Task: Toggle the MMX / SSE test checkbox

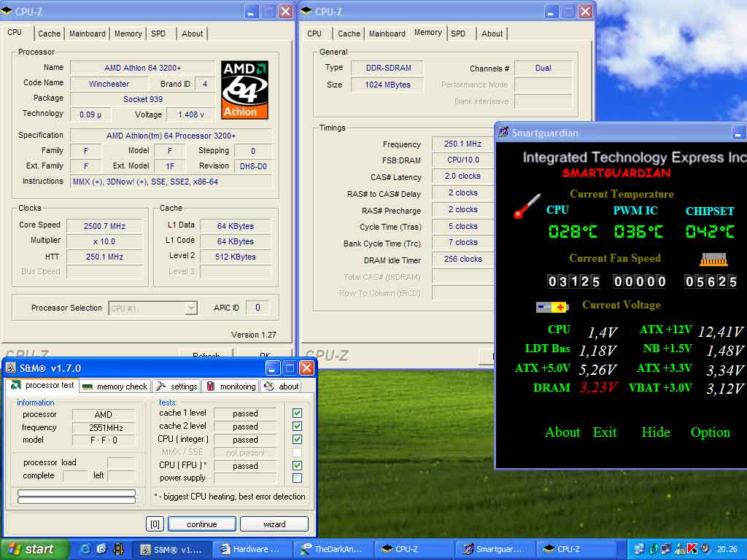Action: click(298, 452)
